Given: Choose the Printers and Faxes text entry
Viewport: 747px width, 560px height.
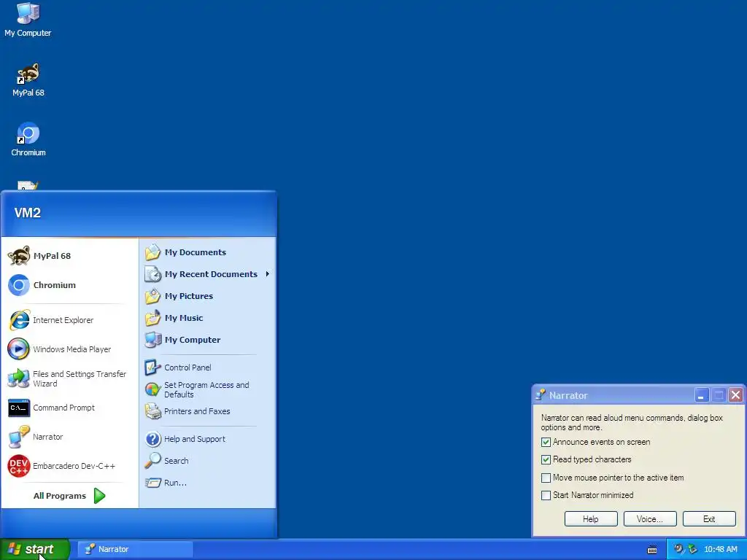Looking at the screenshot, I should (x=197, y=411).
